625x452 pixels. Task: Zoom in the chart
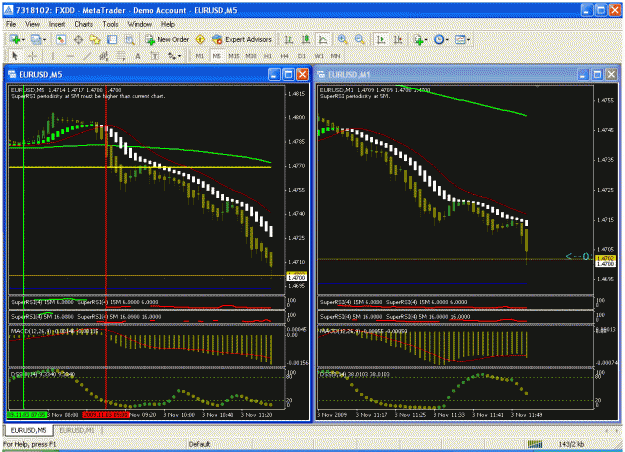[342, 39]
